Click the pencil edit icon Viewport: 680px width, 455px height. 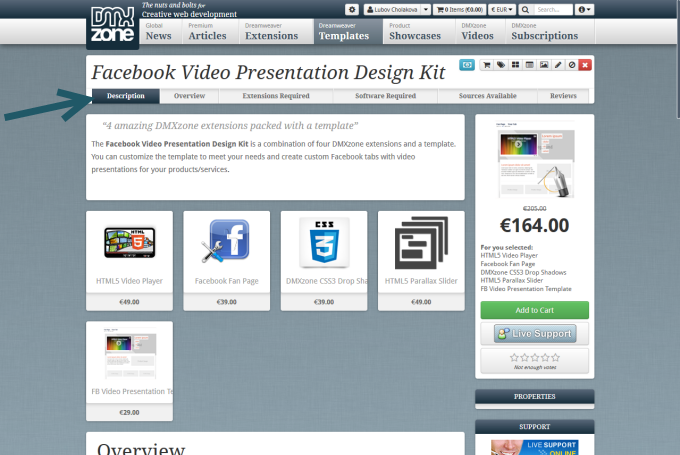(558, 65)
